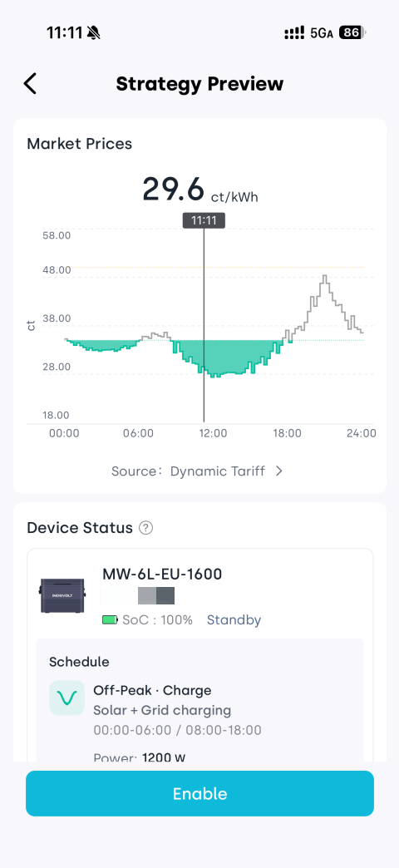Viewport: 399px width, 868px height.
Task: Tap the evening price peak on chart
Action: tap(325, 277)
